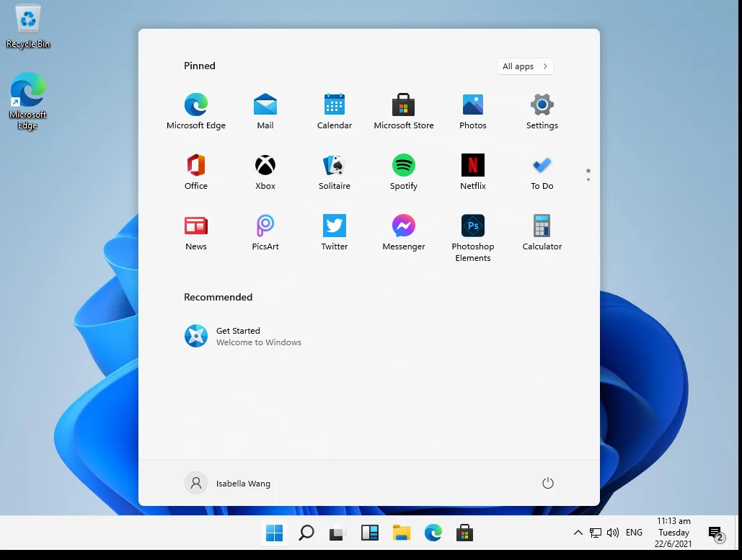
Task: Open Messenger from the pinned apps
Action: coord(403,231)
